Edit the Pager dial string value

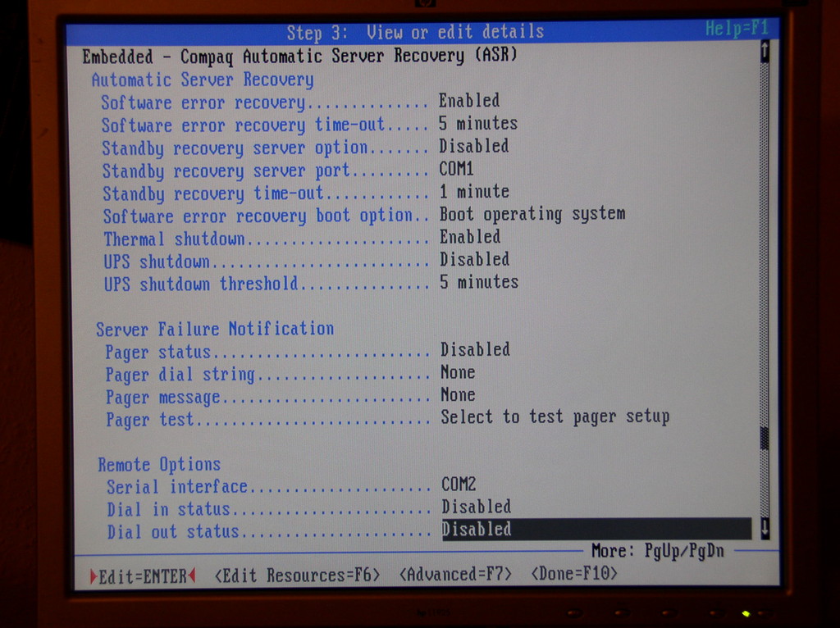tap(458, 372)
